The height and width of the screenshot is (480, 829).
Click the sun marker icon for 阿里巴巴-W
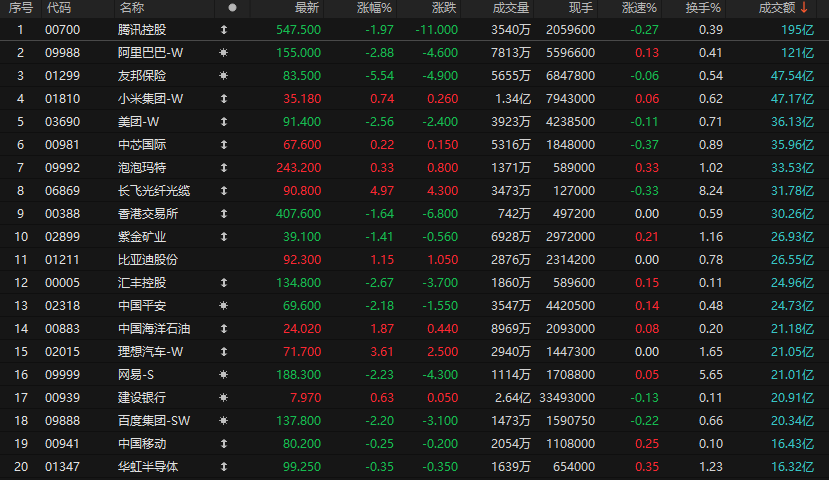pyautogui.click(x=224, y=53)
